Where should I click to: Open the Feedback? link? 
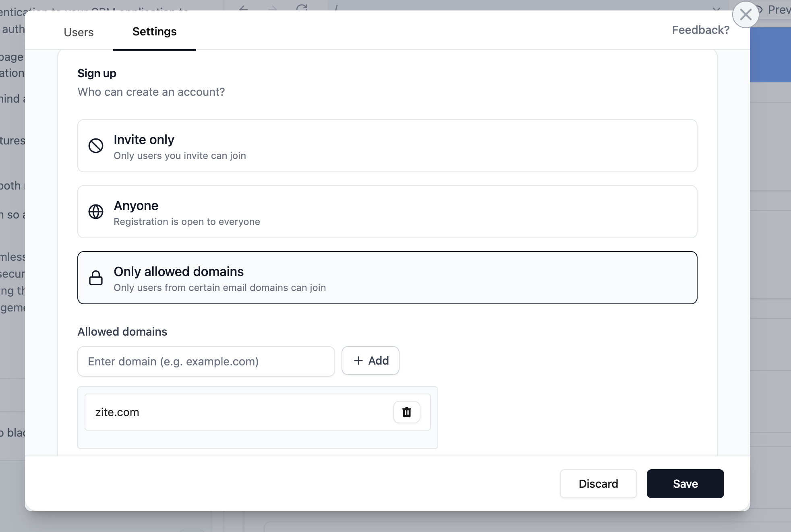coord(700,30)
